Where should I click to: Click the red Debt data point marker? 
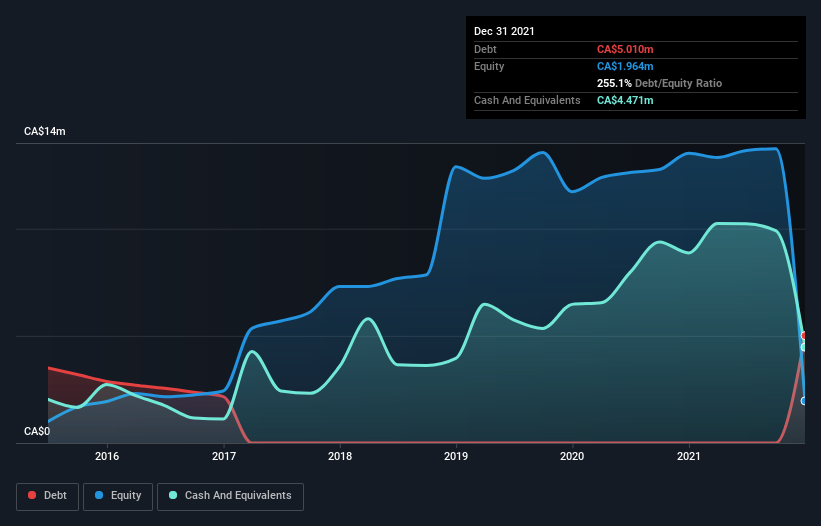804,335
